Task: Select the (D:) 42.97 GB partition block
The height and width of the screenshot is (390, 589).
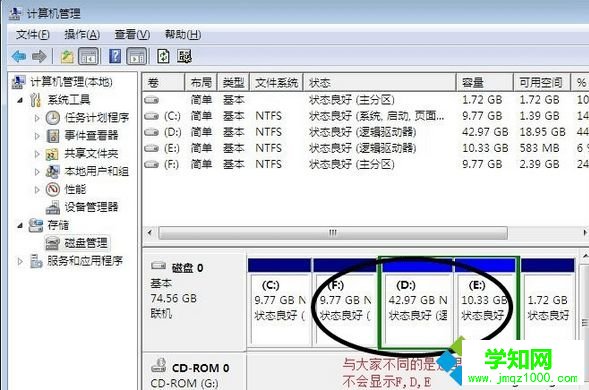Action: (x=417, y=302)
